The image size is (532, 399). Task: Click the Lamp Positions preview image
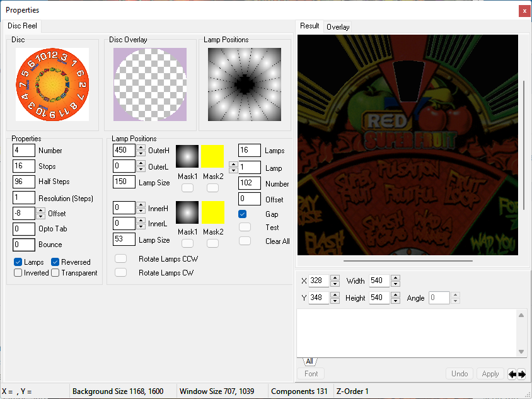point(245,84)
